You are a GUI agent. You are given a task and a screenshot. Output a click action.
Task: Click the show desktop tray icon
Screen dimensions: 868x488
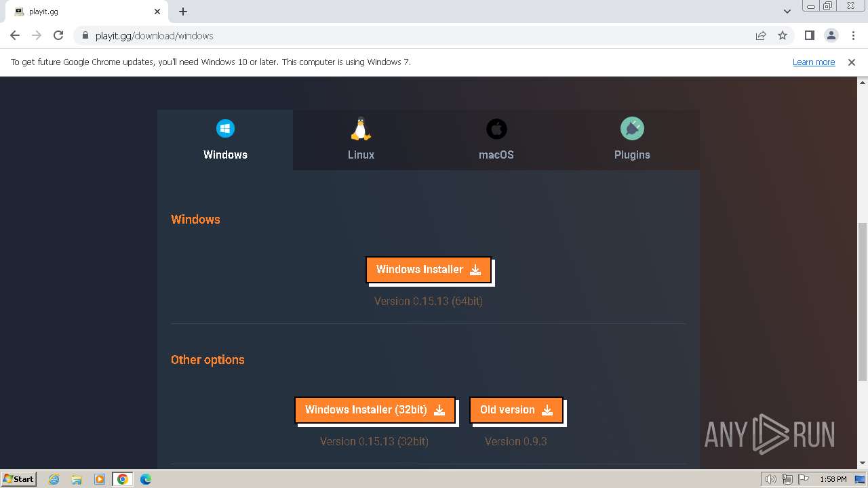[x=860, y=479]
